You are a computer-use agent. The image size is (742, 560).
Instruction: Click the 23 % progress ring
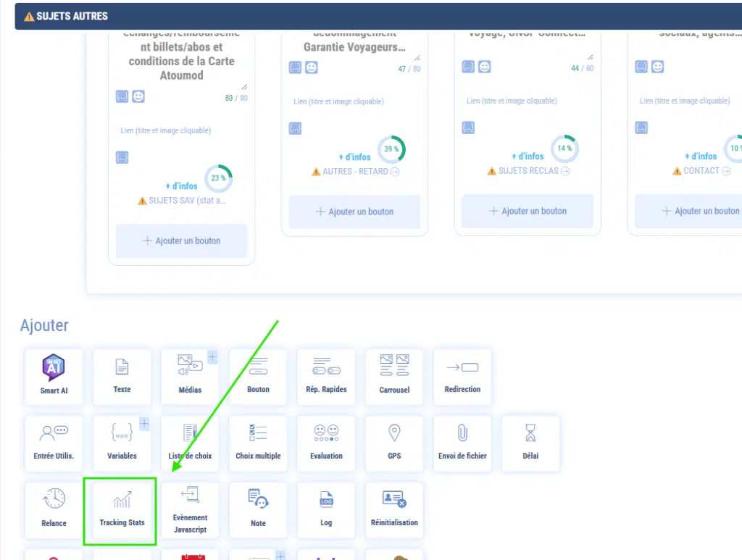[x=218, y=177]
